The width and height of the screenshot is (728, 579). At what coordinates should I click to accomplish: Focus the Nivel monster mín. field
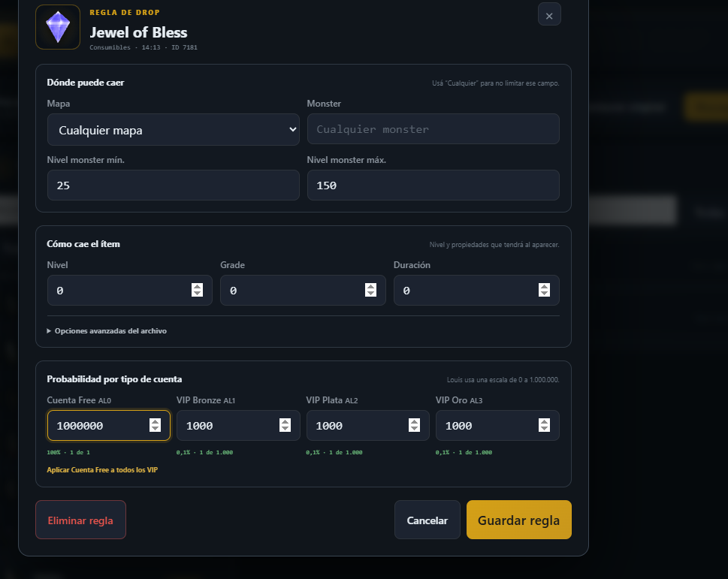(x=174, y=185)
